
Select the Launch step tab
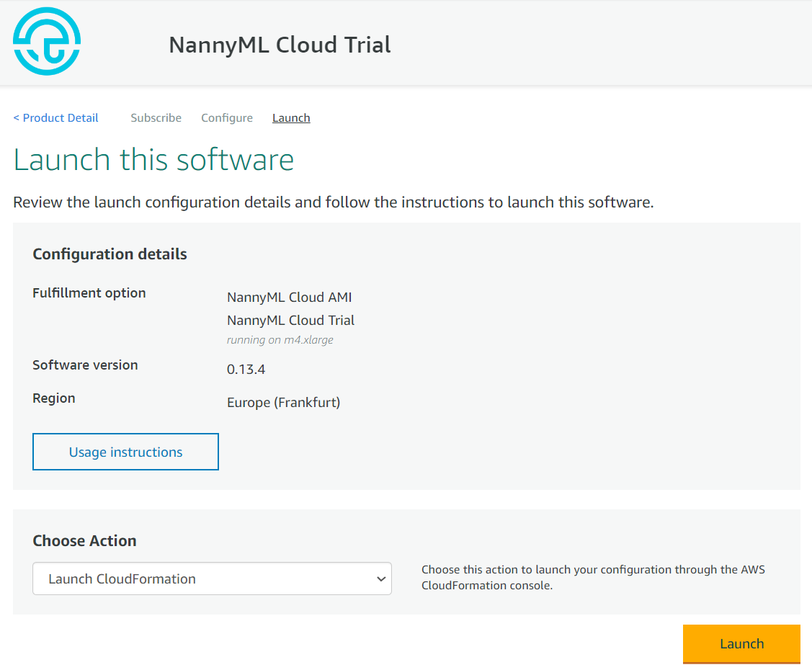pyautogui.click(x=291, y=118)
